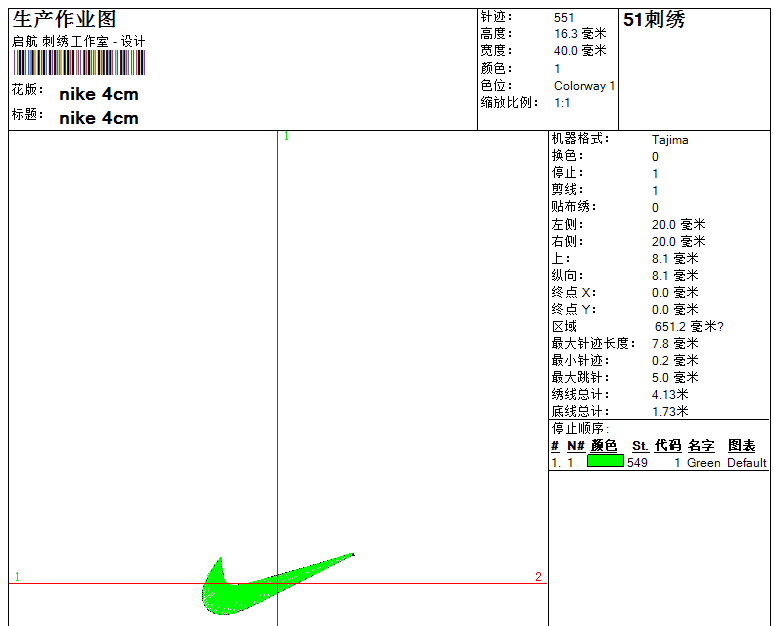Click the red marker 2 on the horizontal guide
774x626 pixels.
click(538, 577)
